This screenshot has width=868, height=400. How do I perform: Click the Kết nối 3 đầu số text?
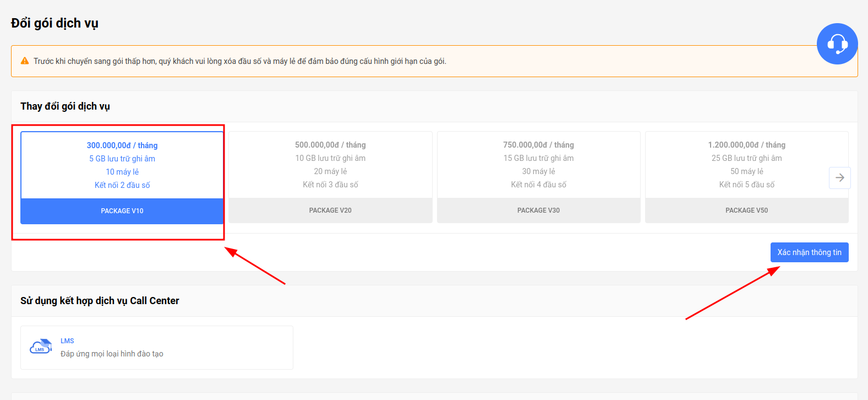pos(330,185)
